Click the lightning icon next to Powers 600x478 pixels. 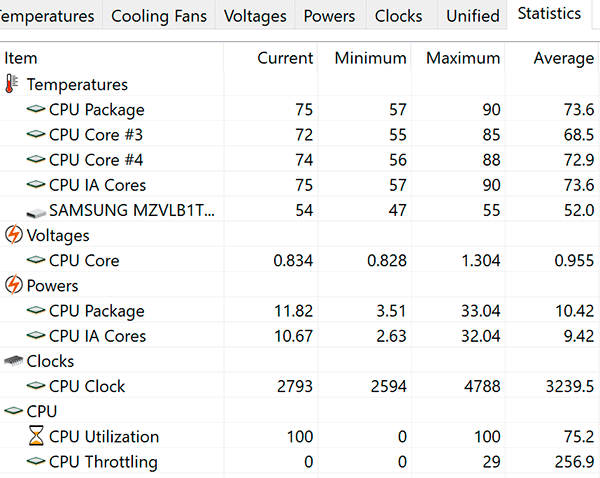[x=14, y=286]
